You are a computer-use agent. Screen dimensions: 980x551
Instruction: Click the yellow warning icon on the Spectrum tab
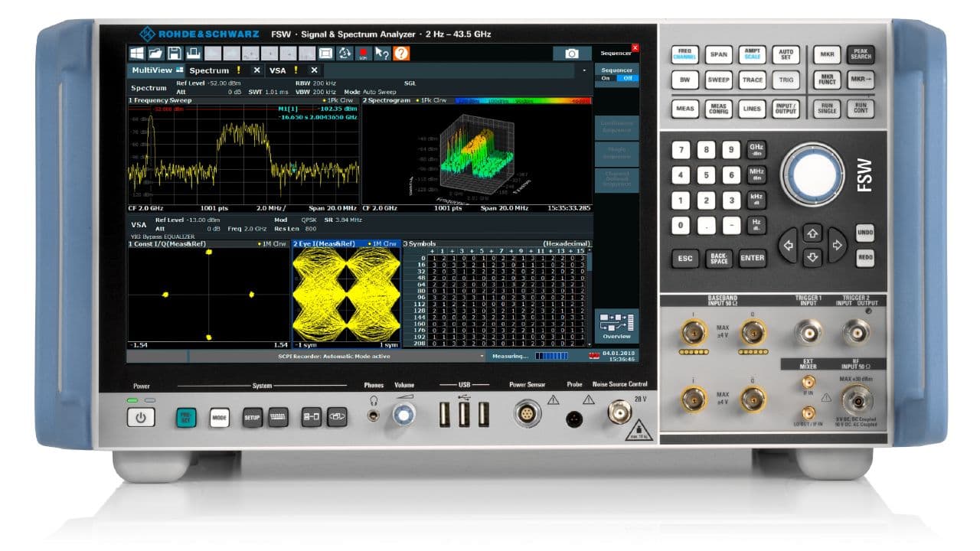[238, 70]
